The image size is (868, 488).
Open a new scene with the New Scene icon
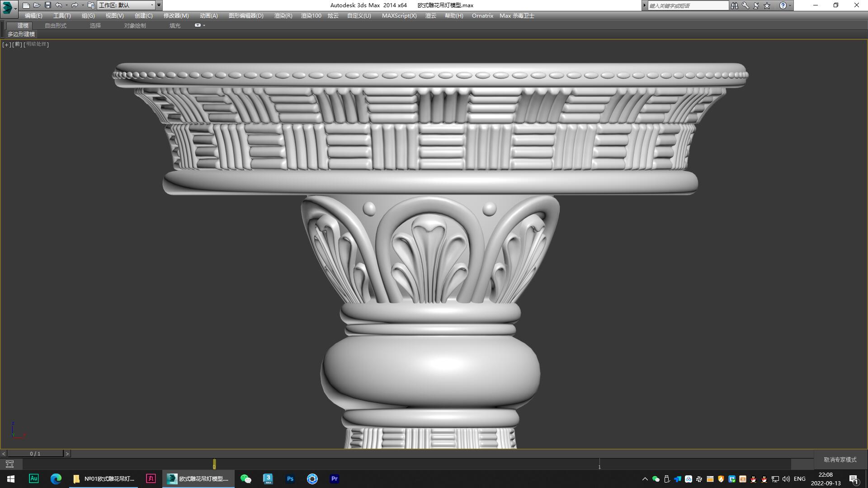(x=26, y=5)
